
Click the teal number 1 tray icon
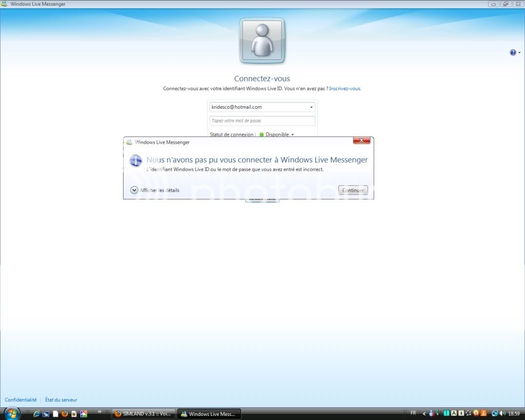447,413
